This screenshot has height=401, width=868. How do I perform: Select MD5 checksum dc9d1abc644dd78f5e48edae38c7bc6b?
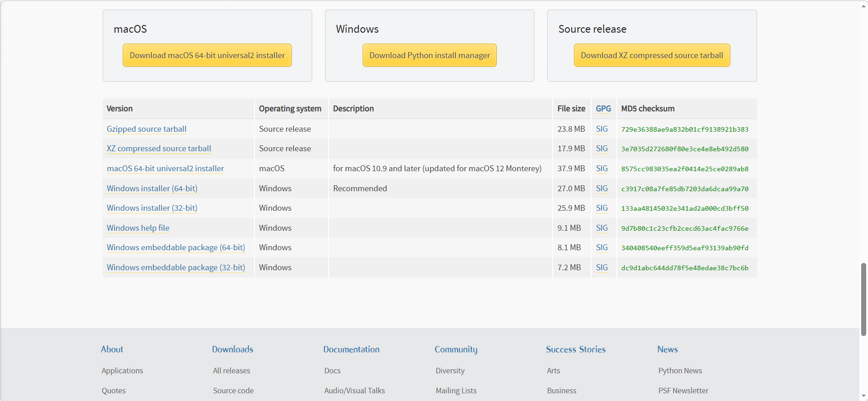(685, 268)
